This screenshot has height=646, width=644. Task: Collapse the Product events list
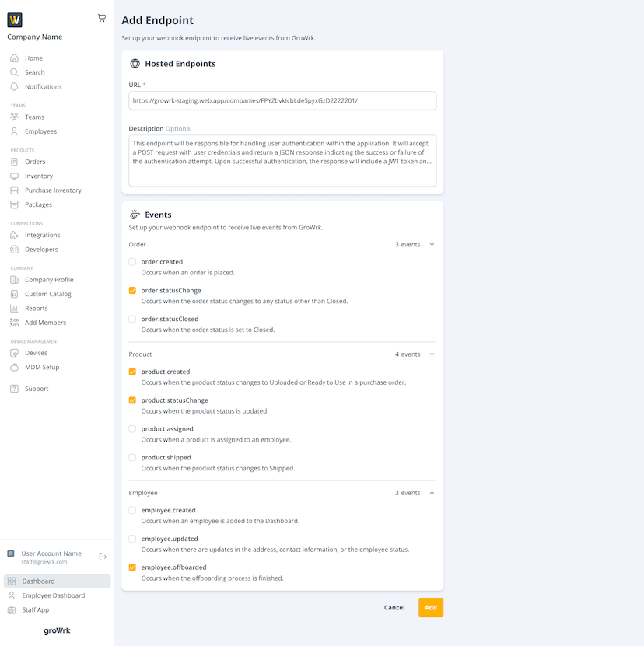432,354
